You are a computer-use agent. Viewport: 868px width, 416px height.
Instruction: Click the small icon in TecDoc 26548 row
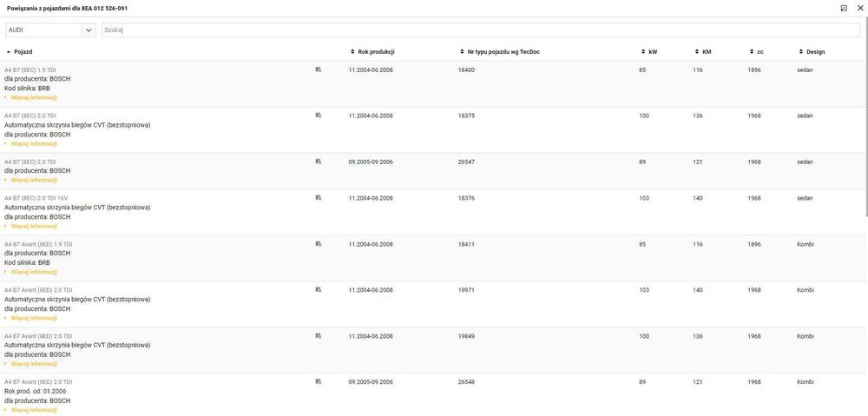click(x=319, y=381)
